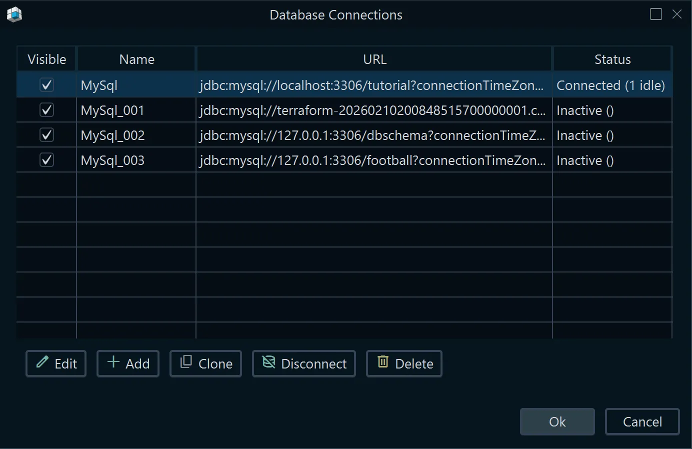Click the disconnect icon on Disconnect button

click(269, 362)
